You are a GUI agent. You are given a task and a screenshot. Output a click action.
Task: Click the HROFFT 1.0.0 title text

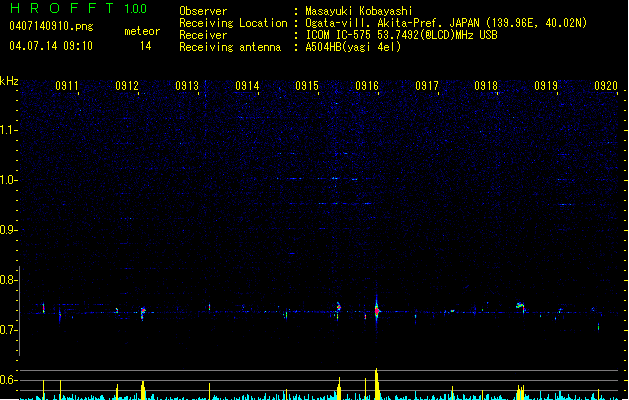(78, 8)
